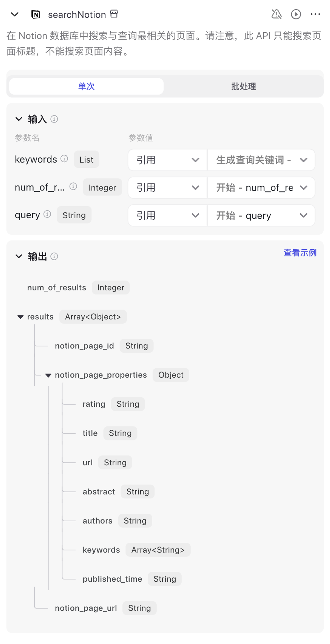Click the muted alert bell icon
This screenshot has height=644, width=330.
click(x=276, y=14)
